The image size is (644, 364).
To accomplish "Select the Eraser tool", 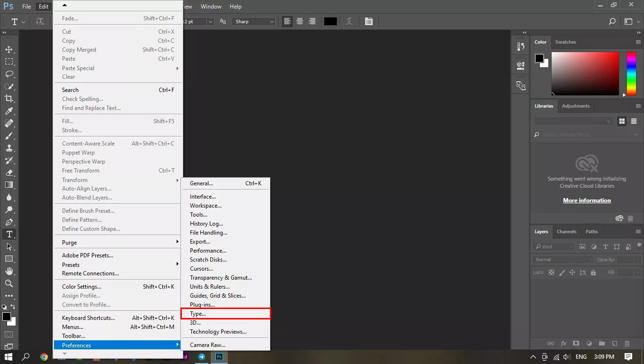I will [x=9, y=173].
